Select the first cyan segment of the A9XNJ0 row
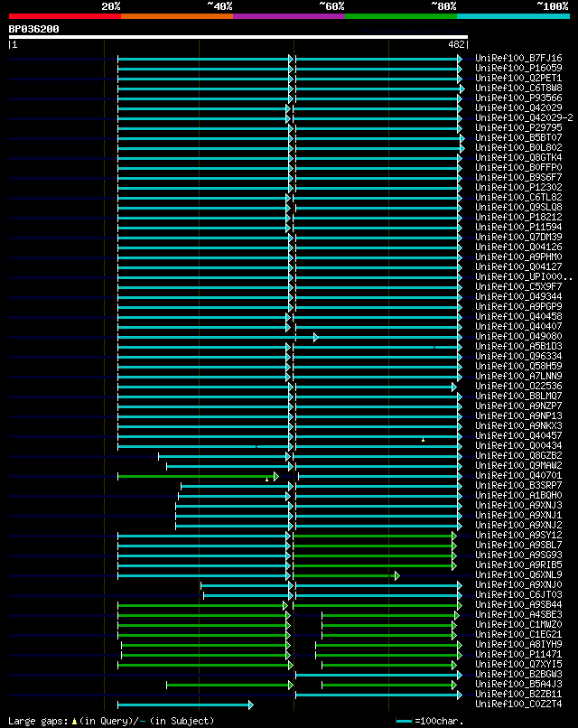This screenshot has height=728, width=578. click(x=246, y=586)
